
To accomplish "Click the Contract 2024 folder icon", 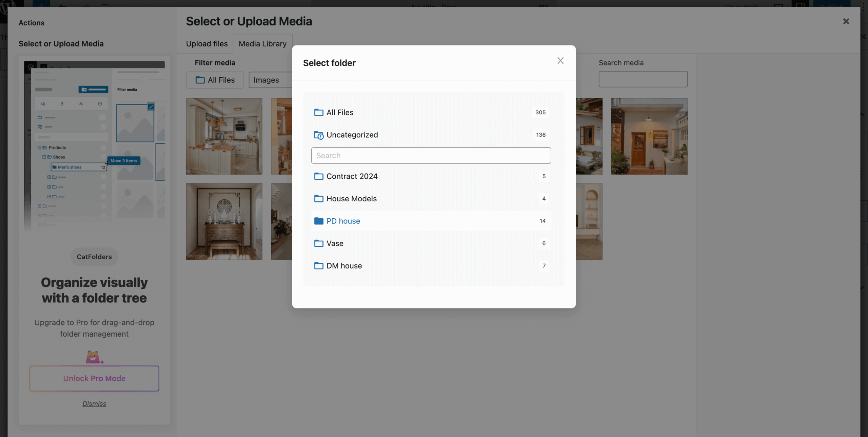I will tap(318, 176).
